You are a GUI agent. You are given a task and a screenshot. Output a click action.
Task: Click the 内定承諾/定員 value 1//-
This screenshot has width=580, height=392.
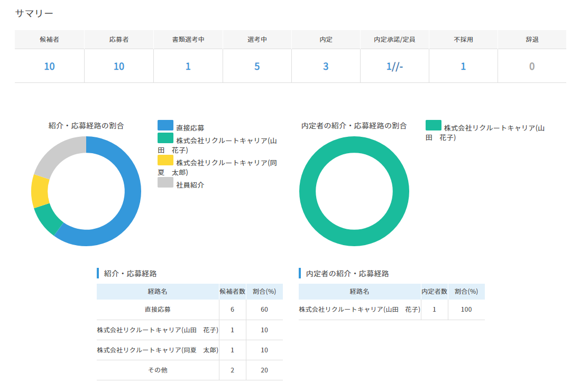tap(394, 66)
